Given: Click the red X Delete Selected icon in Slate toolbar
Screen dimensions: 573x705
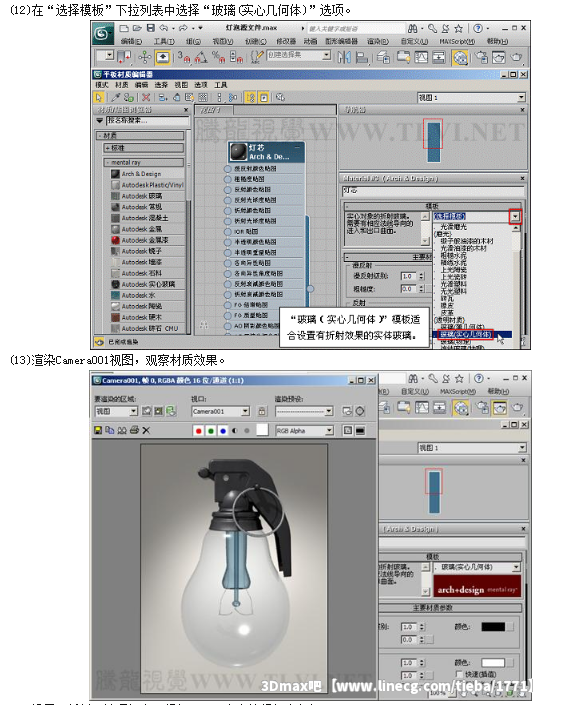Looking at the screenshot, I should coord(146,97).
